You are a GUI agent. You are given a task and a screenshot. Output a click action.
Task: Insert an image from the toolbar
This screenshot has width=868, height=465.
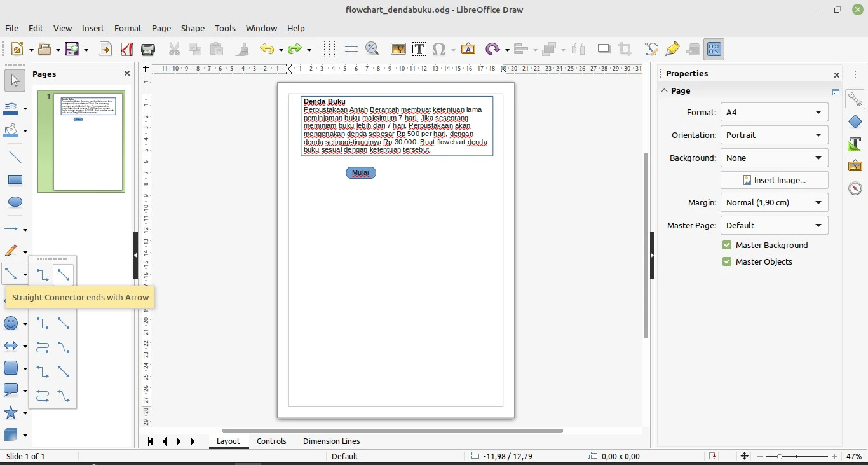click(398, 49)
